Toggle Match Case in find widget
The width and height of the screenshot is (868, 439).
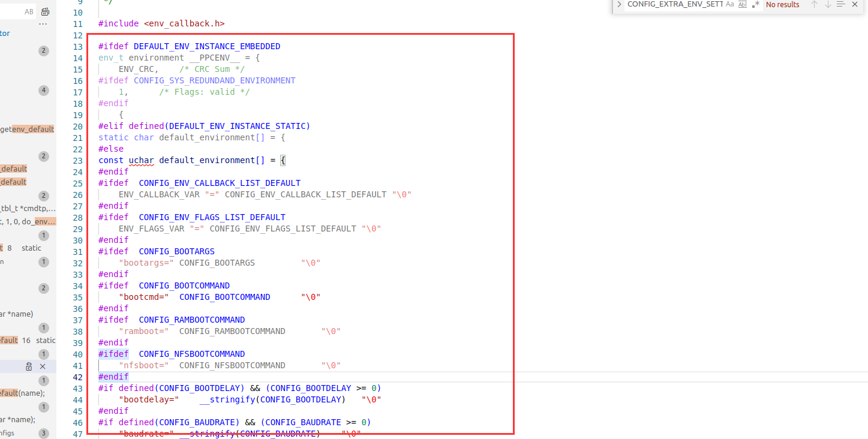coord(729,4)
